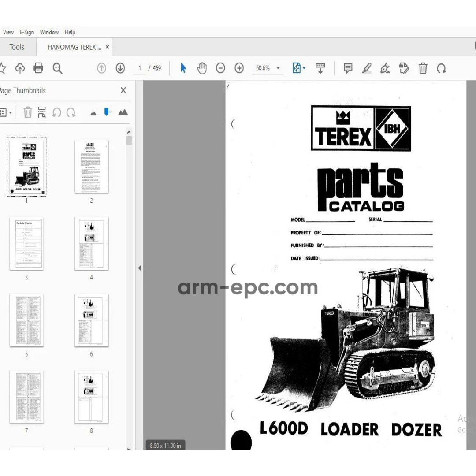This screenshot has width=476, height=476.
Task: Click the toolbar Rotate clockwise icon
Action: (441, 68)
